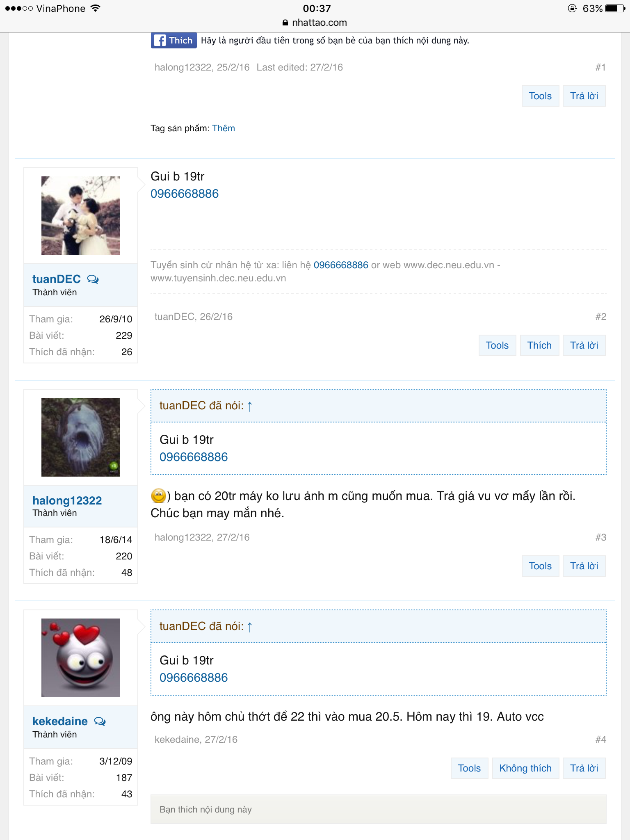Screen dimensions: 630x840
Task: Jump to the quoted post arrow in post #4
Action: click(x=250, y=627)
